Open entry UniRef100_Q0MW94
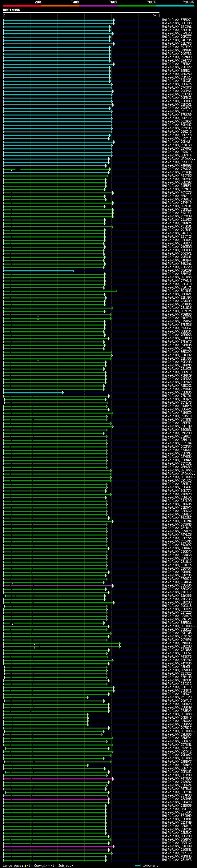Viewport: 197px width, 868px height. (177, 50)
